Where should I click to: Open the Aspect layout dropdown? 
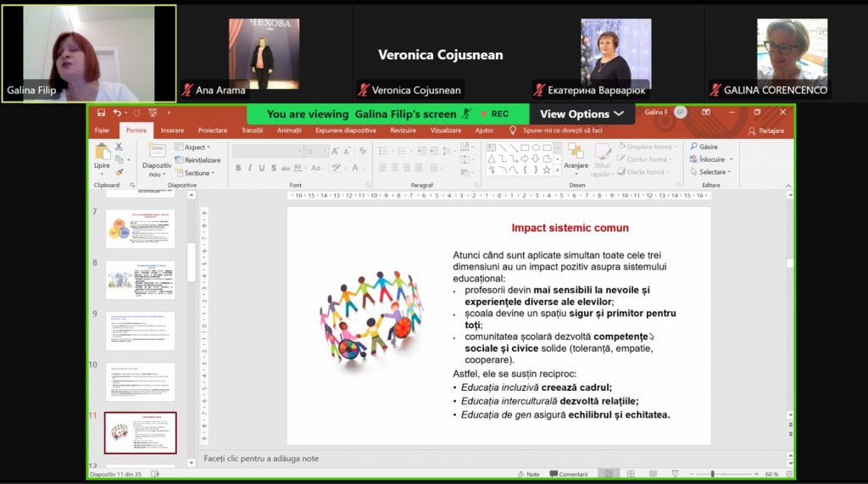point(192,147)
